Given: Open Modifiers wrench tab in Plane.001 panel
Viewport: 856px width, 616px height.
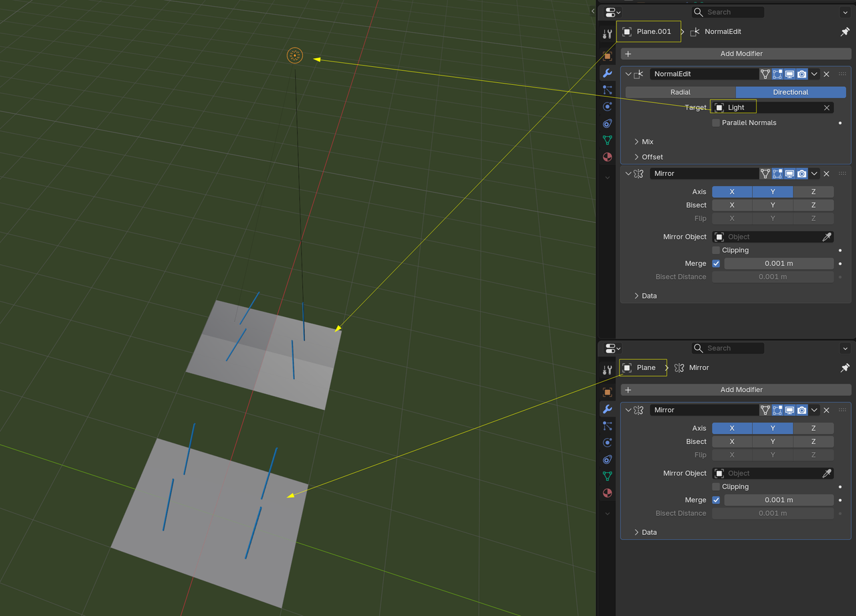Looking at the screenshot, I should pos(607,73).
